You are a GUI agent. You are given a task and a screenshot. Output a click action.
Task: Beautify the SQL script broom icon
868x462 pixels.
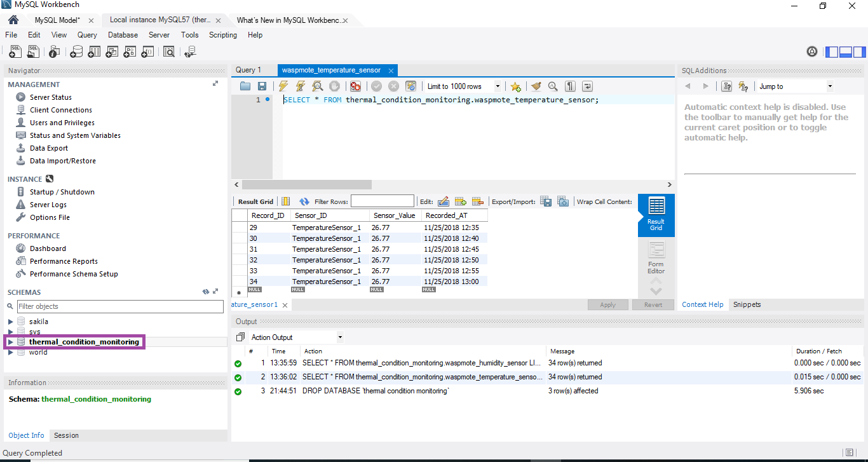pos(536,86)
